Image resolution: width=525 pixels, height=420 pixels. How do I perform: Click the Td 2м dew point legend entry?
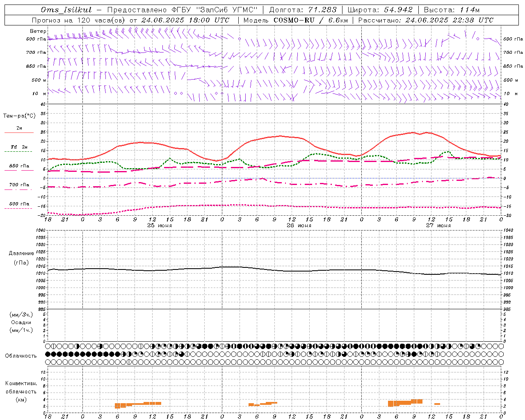[x=19, y=147]
